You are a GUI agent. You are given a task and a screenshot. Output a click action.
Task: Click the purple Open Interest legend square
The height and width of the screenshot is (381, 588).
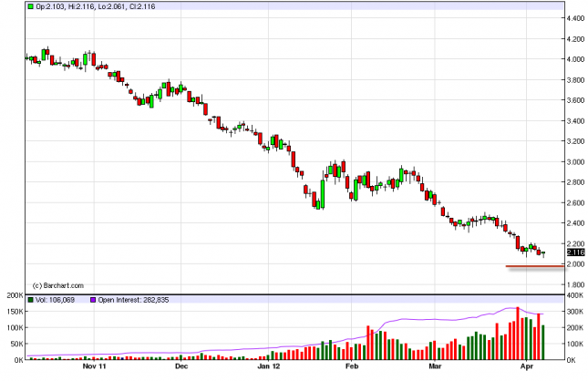[93, 300]
